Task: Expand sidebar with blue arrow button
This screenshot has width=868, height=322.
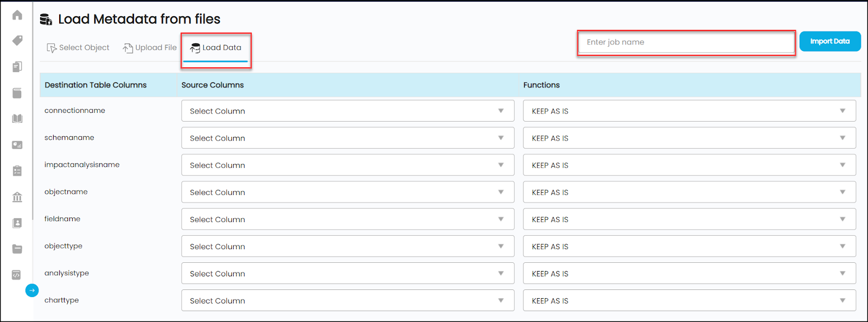Action: pyautogui.click(x=32, y=291)
